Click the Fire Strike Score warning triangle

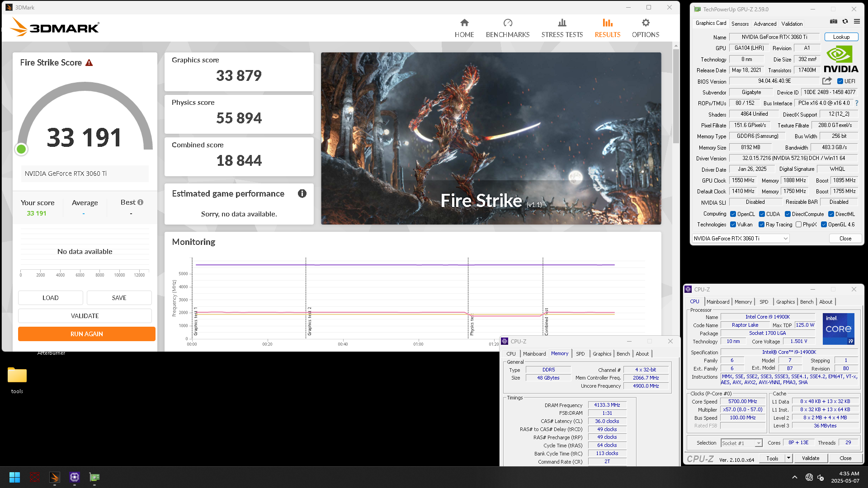click(x=89, y=63)
